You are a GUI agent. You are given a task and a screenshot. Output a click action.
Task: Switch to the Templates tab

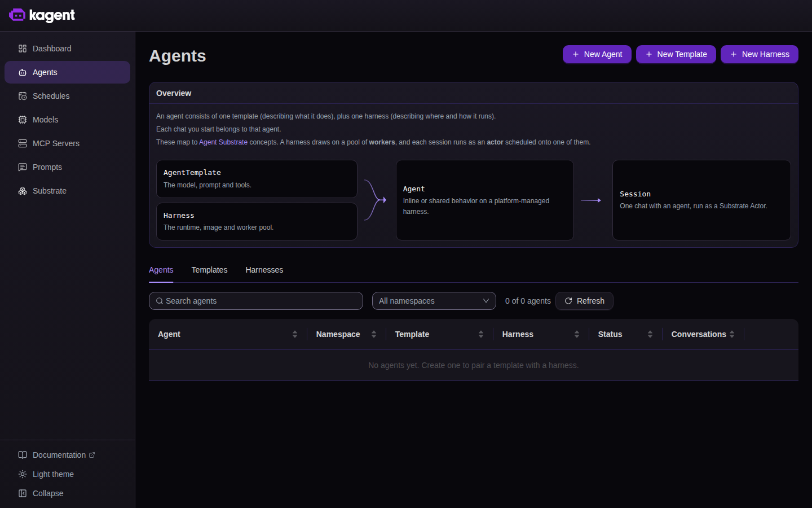tap(209, 270)
